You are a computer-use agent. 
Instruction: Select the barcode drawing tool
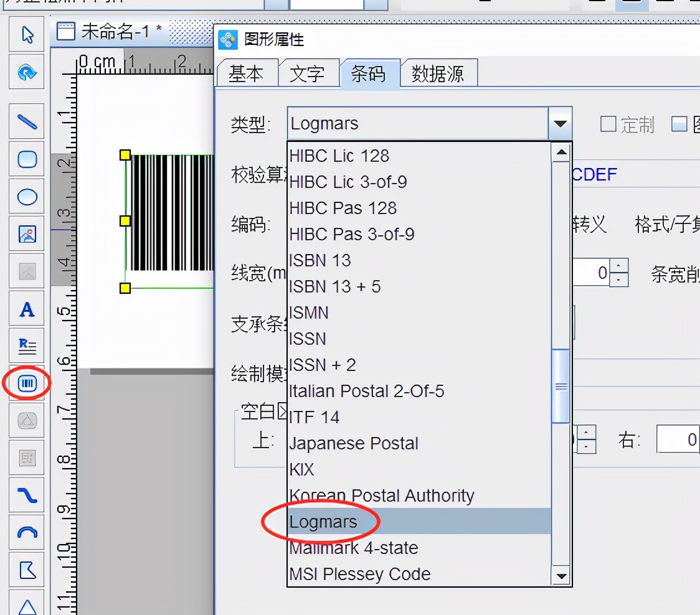coord(27,383)
